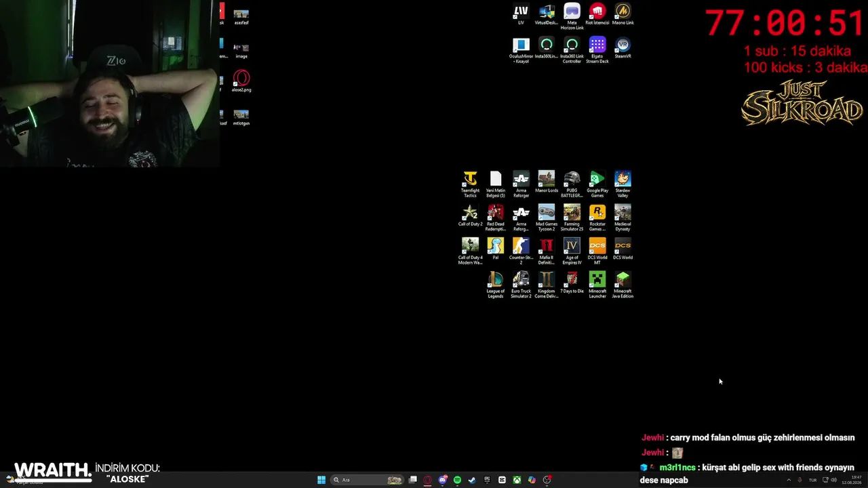Select the Pal desktop shortcut

point(496,249)
